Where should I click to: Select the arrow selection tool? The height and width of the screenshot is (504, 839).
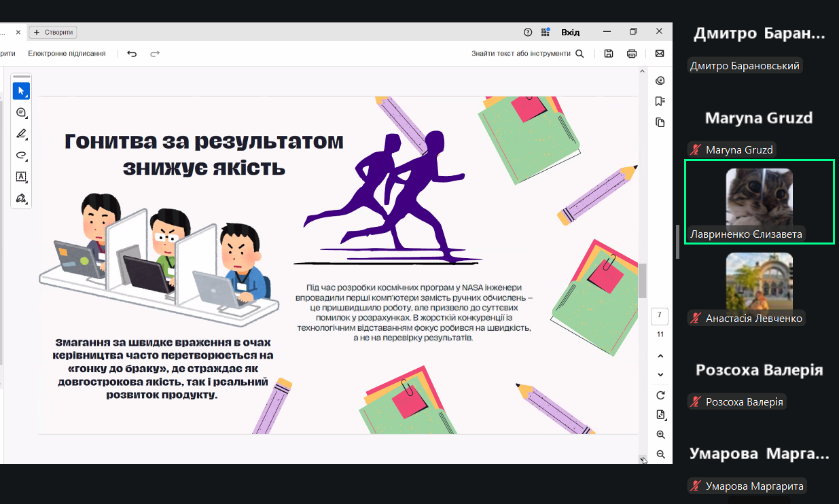point(21,90)
